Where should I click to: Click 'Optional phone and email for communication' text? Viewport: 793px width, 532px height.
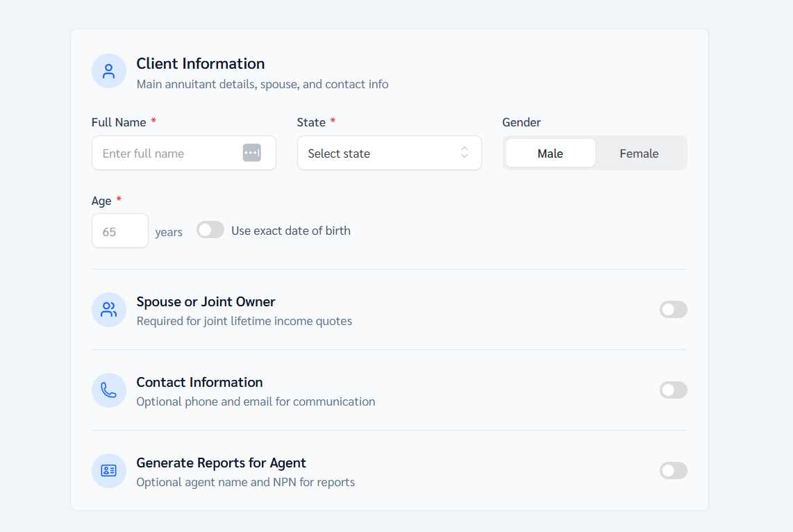click(x=256, y=401)
